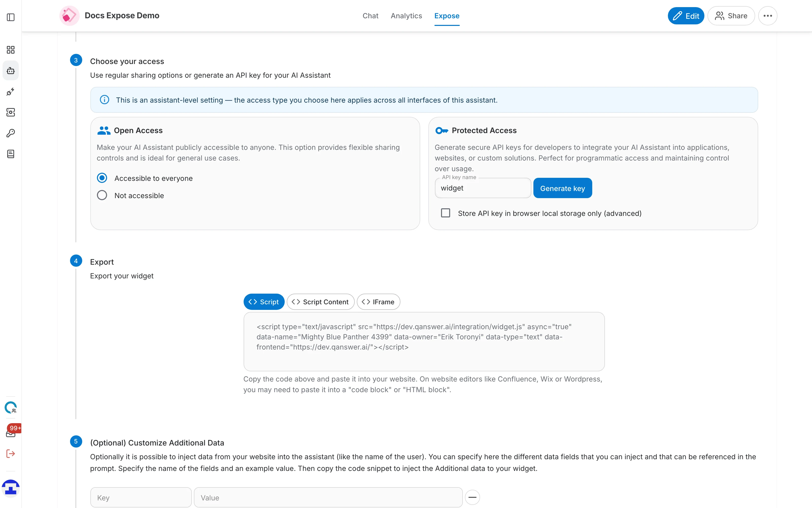Select the Not accessible radio option
Screen dimensions: 812x508
tap(102, 195)
